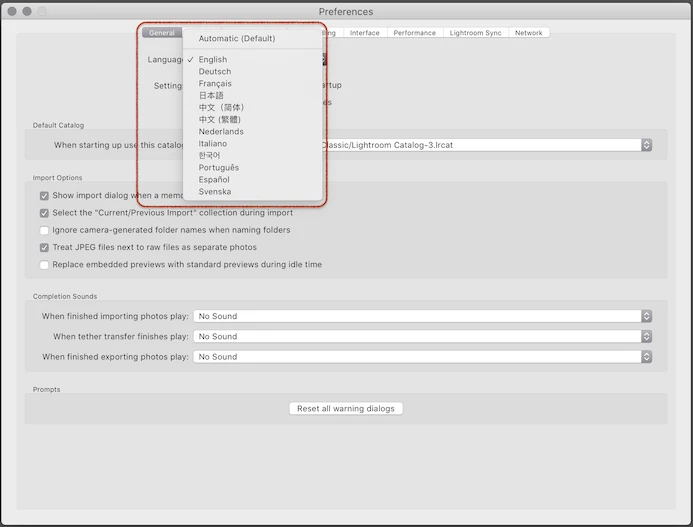
Task: Open the Performance tab
Action: pyautogui.click(x=415, y=33)
